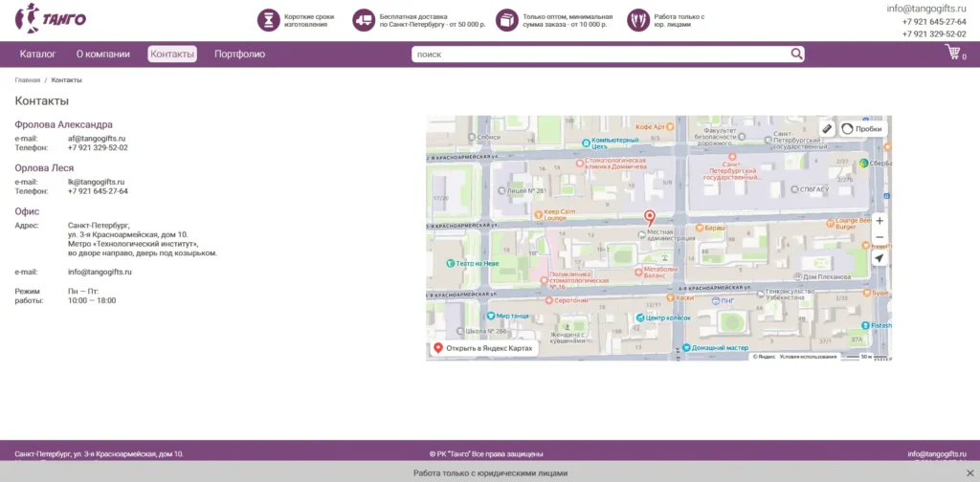Click the hourglass short-deadlines icon
This screenshot has height=482, width=980.
tap(268, 20)
